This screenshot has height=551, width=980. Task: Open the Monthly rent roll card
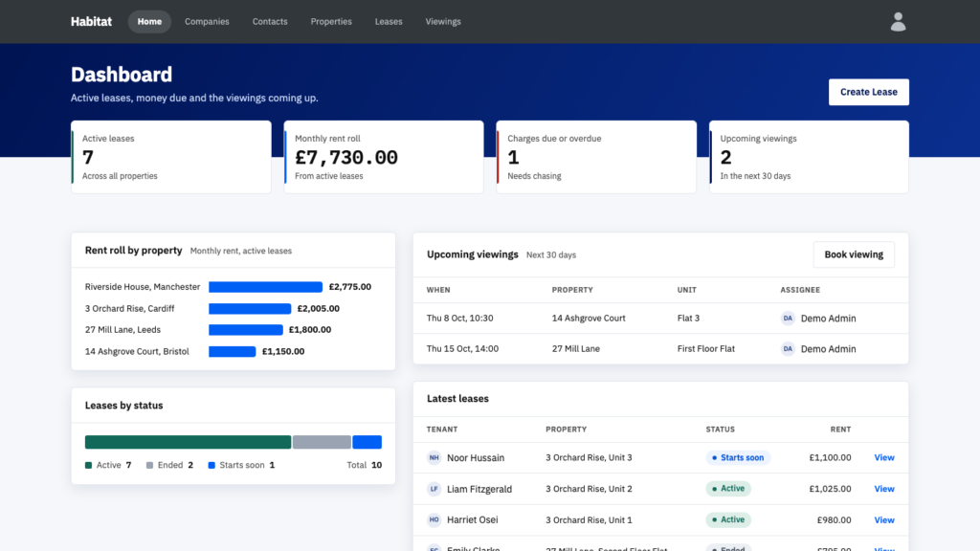tap(384, 157)
